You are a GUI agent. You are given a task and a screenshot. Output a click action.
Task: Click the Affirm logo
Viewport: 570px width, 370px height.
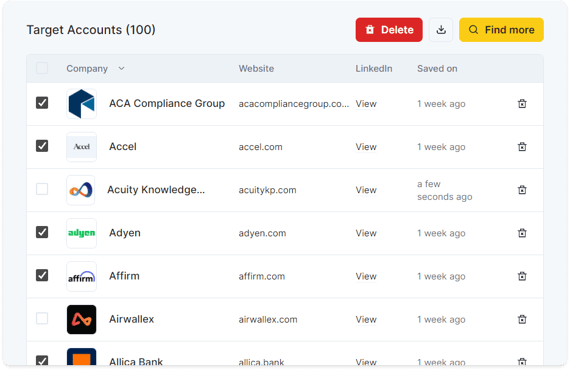(81, 276)
